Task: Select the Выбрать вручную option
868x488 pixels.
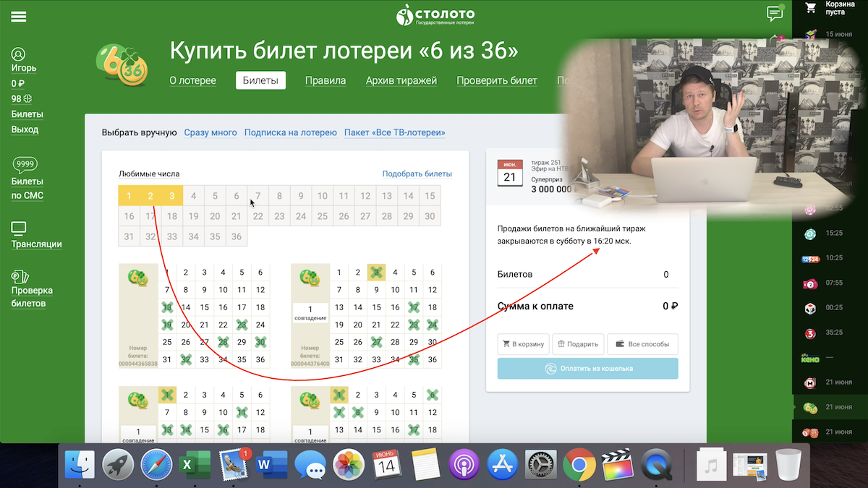Action: coord(140,132)
